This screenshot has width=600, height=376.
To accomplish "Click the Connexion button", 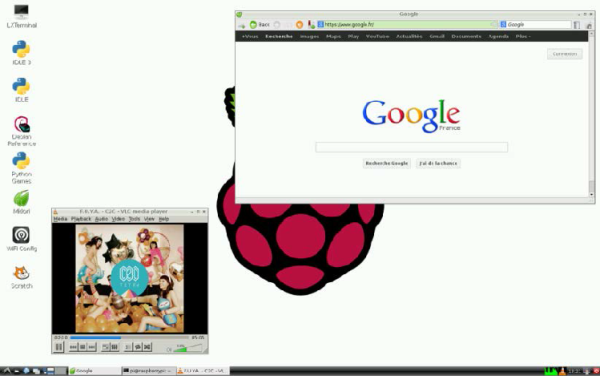I will 564,54.
